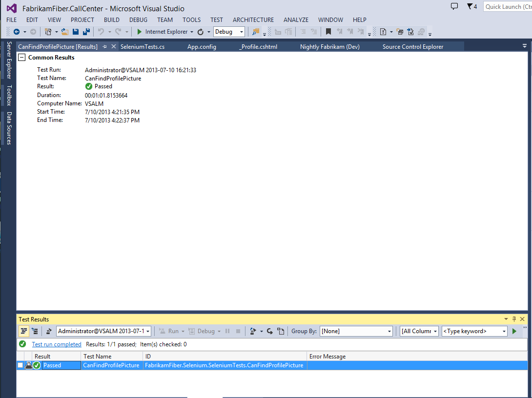532x398 pixels.
Task: Click the document toolbar icon after the bookmark group
Action: click(x=383, y=32)
